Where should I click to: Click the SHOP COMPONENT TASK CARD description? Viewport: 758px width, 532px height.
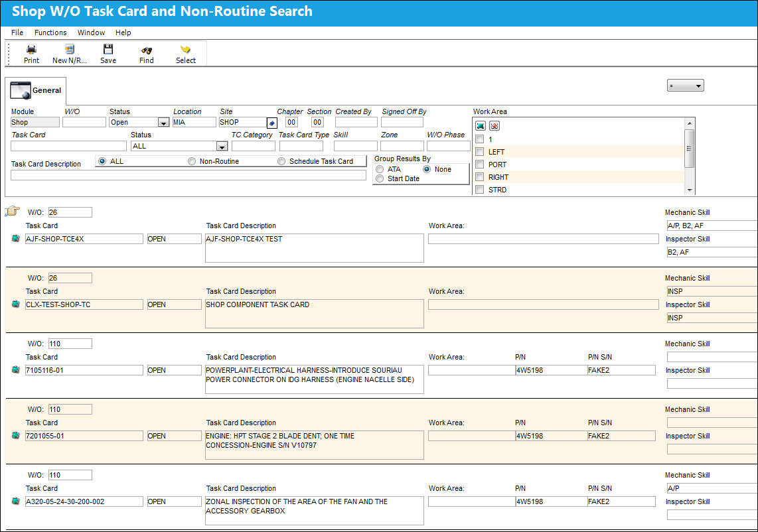click(x=315, y=314)
